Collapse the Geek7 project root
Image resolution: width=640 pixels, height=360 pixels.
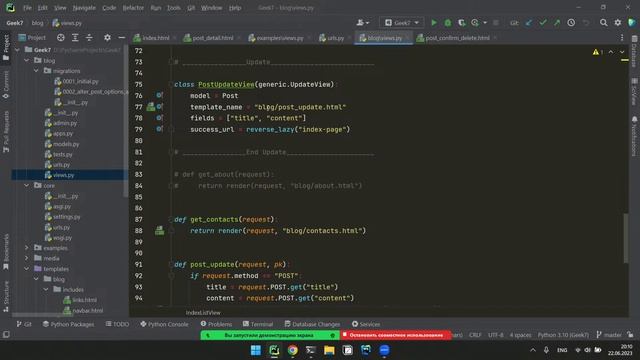(x=18, y=50)
